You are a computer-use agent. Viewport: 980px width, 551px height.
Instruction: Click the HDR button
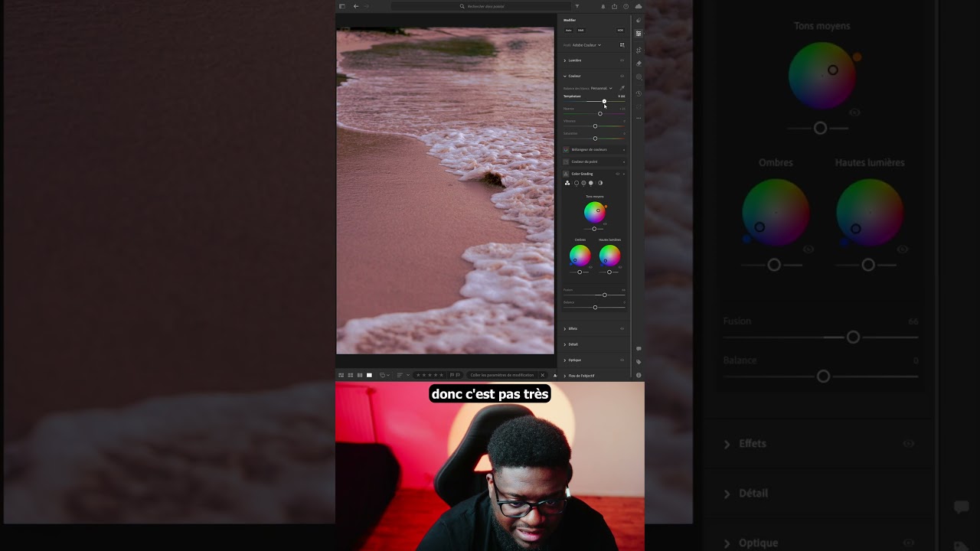point(620,30)
